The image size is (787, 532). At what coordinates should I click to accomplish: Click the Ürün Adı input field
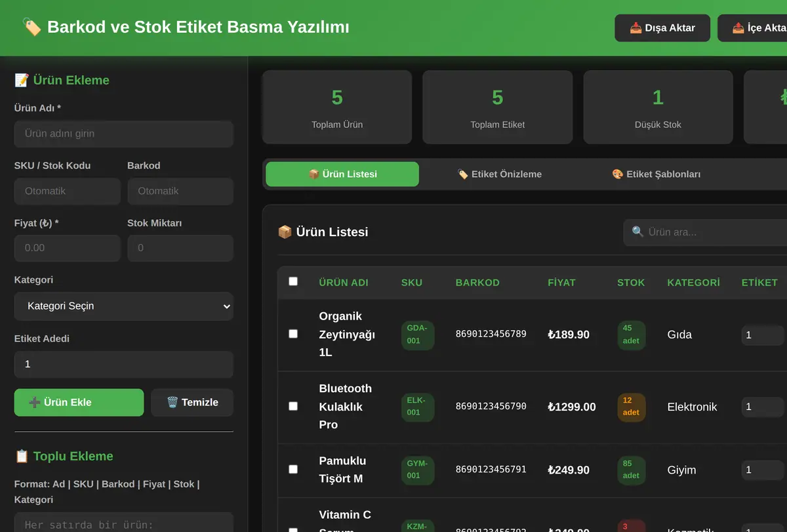[x=124, y=134]
